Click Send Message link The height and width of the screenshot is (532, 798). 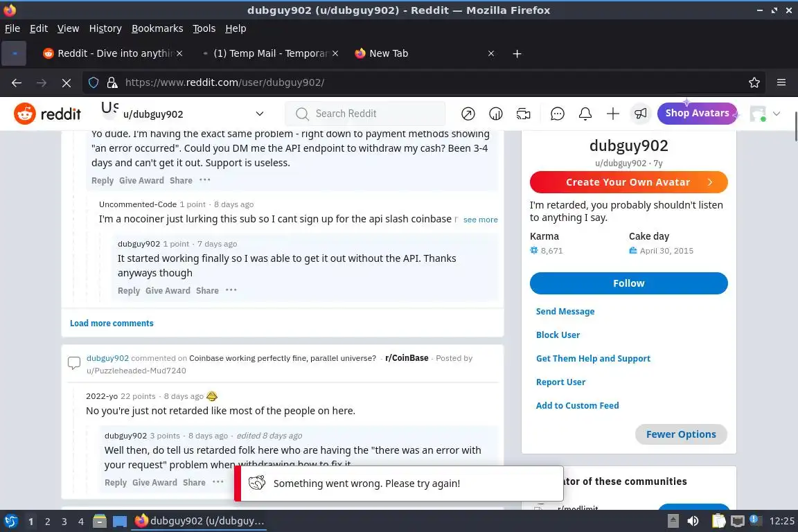(565, 311)
